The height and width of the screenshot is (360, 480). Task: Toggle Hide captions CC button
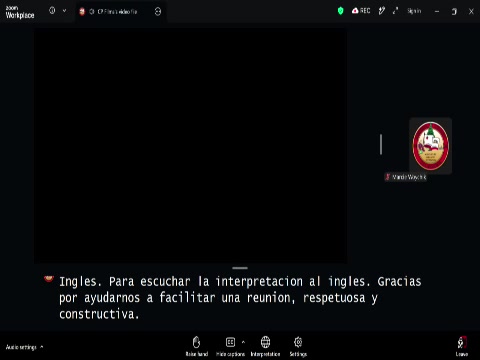230,346
